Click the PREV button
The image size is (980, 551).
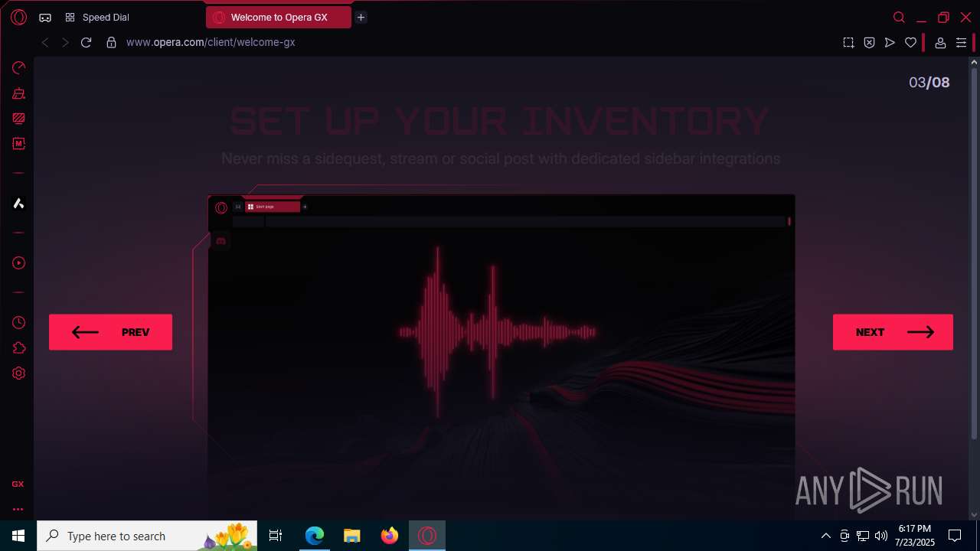coord(110,332)
